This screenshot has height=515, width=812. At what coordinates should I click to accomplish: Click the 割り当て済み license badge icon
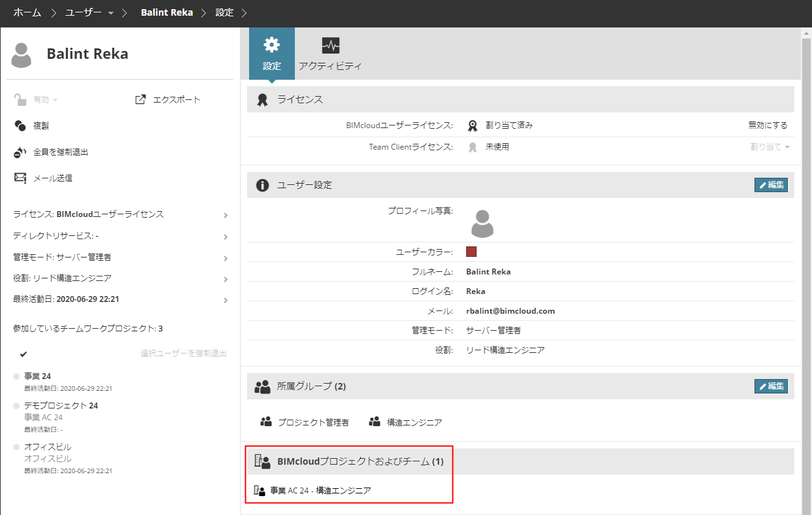point(473,125)
